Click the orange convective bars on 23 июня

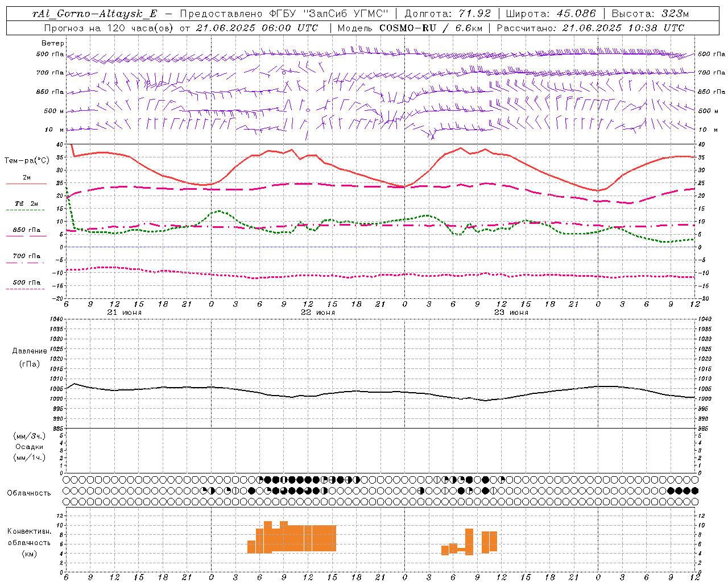click(x=469, y=543)
